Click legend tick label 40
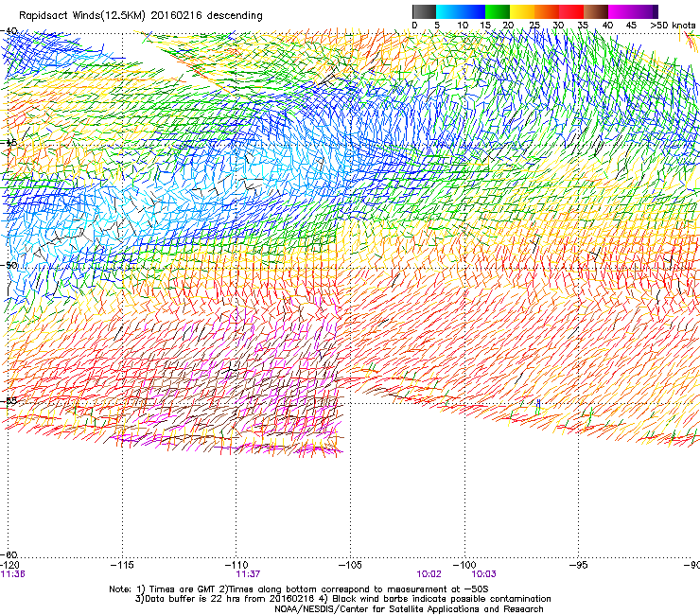The width and height of the screenshot is (700, 615). tap(607, 26)
